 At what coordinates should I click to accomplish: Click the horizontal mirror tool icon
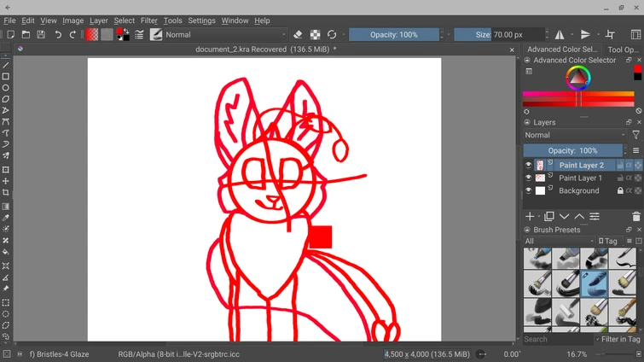tap(560, 35)
